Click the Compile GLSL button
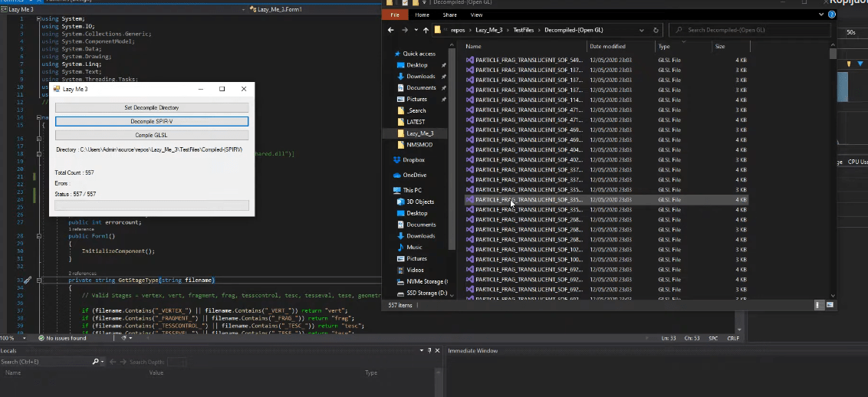The height and width of the screenshot is (397, 868). 152,135
